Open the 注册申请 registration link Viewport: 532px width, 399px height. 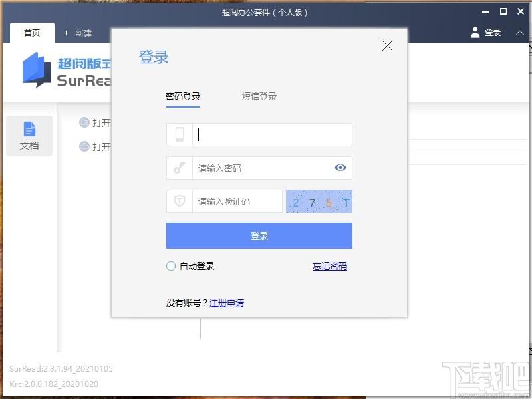coord(227,303)
